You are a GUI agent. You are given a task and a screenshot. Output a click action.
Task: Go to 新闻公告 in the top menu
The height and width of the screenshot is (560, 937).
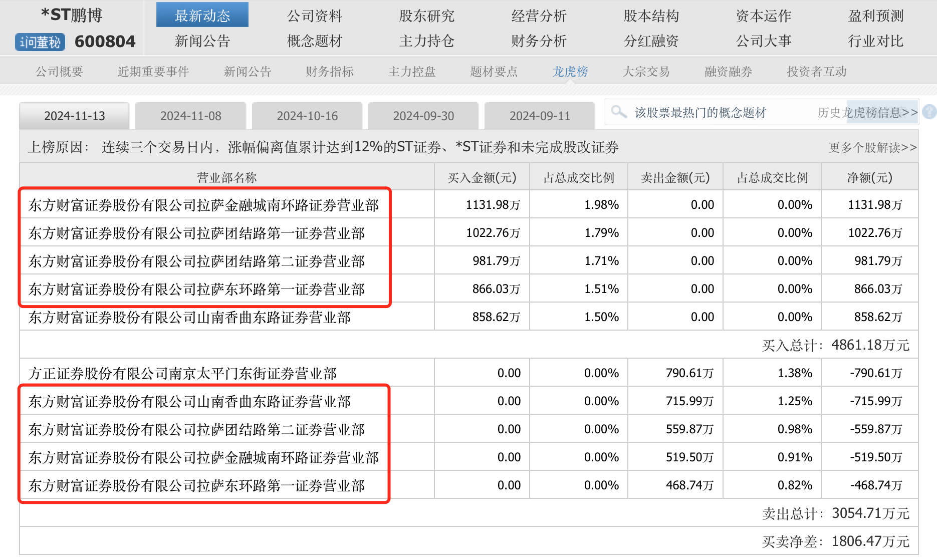click(x=202, y=41)
